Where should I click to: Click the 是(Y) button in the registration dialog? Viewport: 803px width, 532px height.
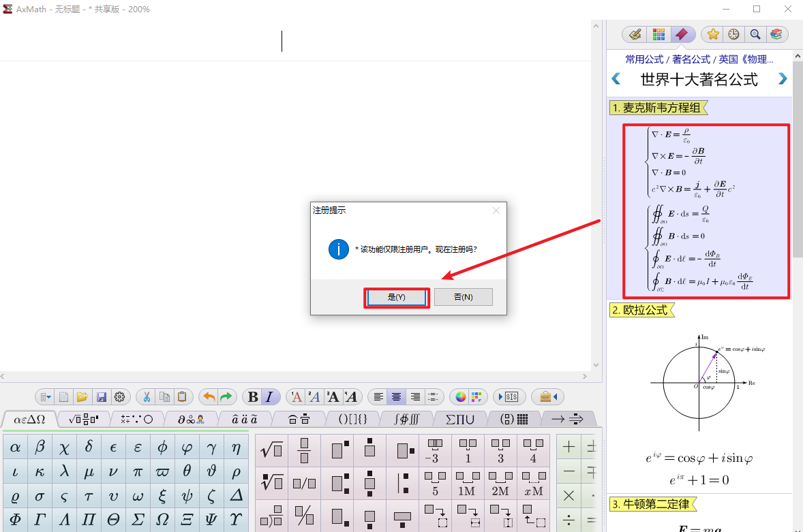click(x=396, y=298)
